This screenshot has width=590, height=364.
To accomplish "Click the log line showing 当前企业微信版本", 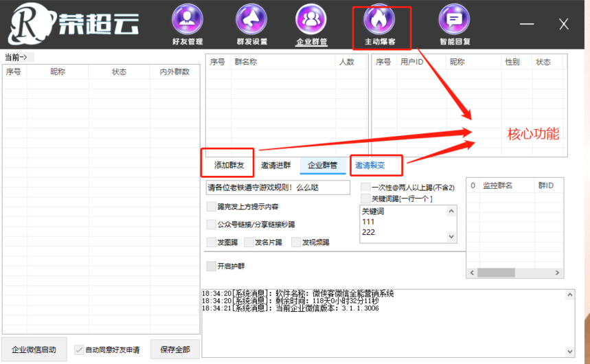I will pos(291,308).
